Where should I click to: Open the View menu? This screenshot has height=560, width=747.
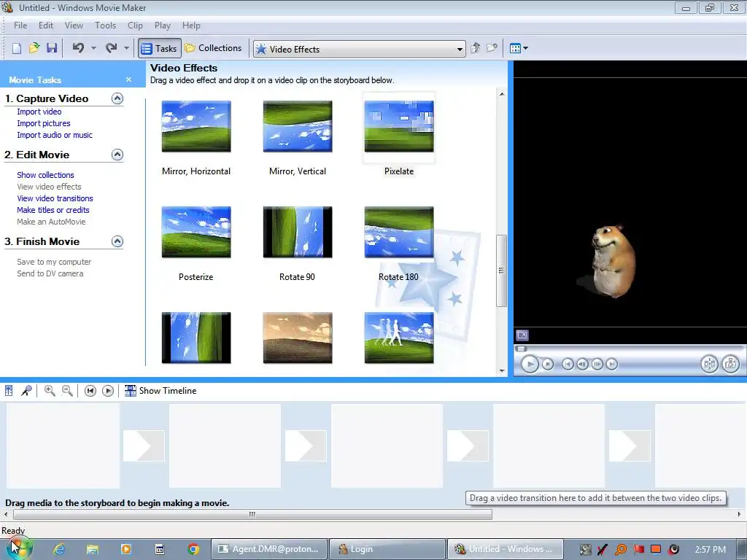click(74, 26)
